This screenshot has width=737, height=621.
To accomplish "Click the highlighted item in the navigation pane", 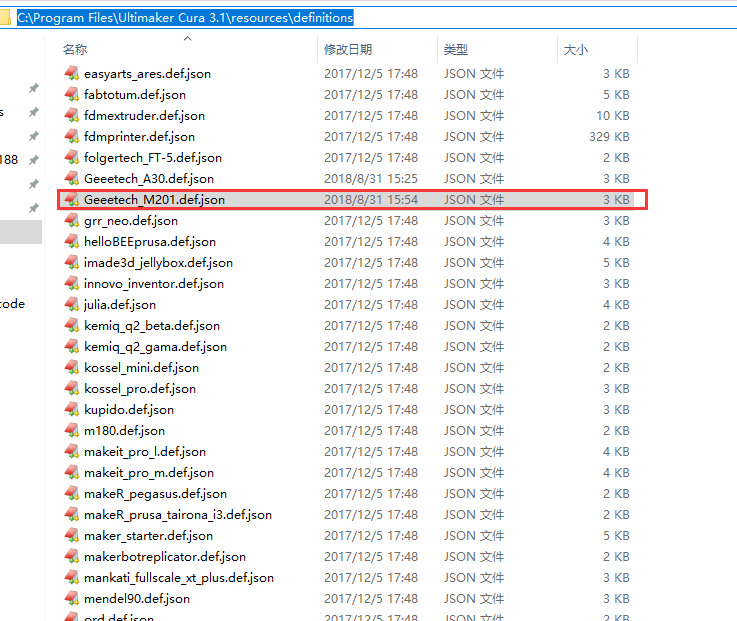I will click(21, 232).
